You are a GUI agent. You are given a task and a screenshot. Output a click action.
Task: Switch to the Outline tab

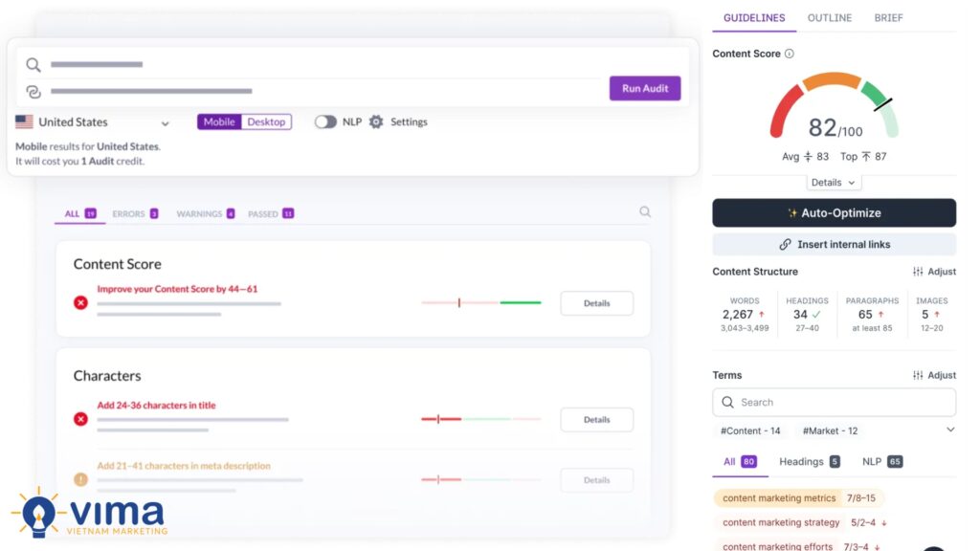coord(830,17)
